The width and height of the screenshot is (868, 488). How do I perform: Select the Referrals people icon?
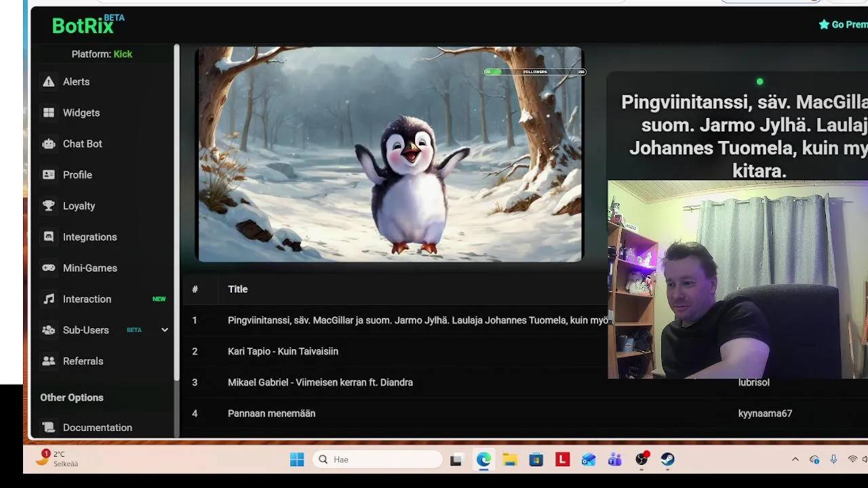click(x=49, y=361)
